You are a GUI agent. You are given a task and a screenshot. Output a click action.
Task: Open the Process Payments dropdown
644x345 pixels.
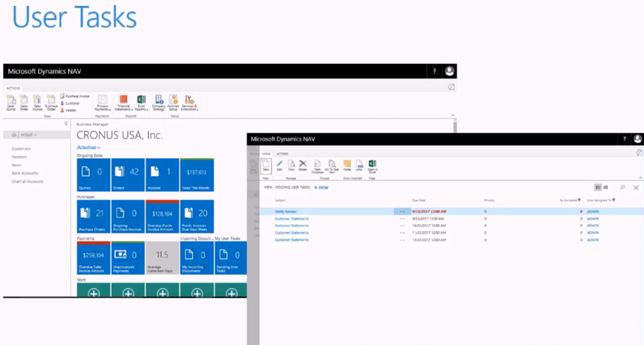[x=102, y=102]
